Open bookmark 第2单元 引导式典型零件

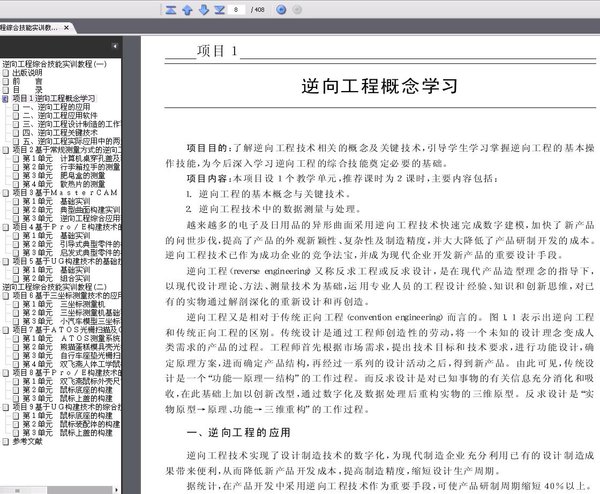click(x=72, y=244)
